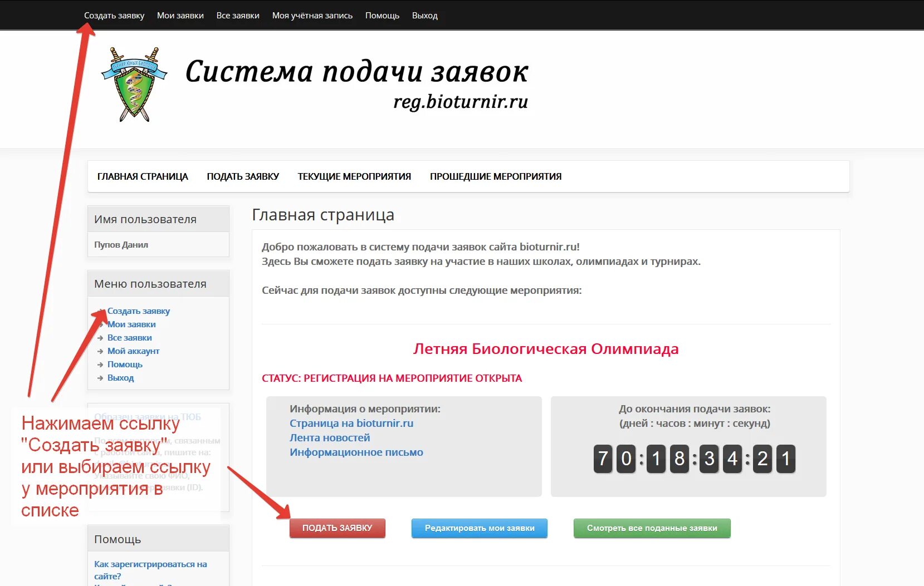Screen dimensions: 924x586
Task: Click the 'Меню пользователя' panel heading
Action: coord(150,284)
